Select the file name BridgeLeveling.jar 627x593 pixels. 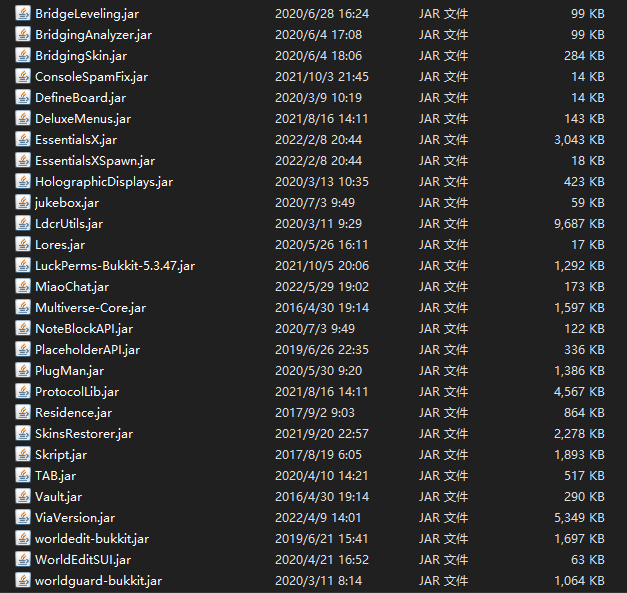point(87,14)
